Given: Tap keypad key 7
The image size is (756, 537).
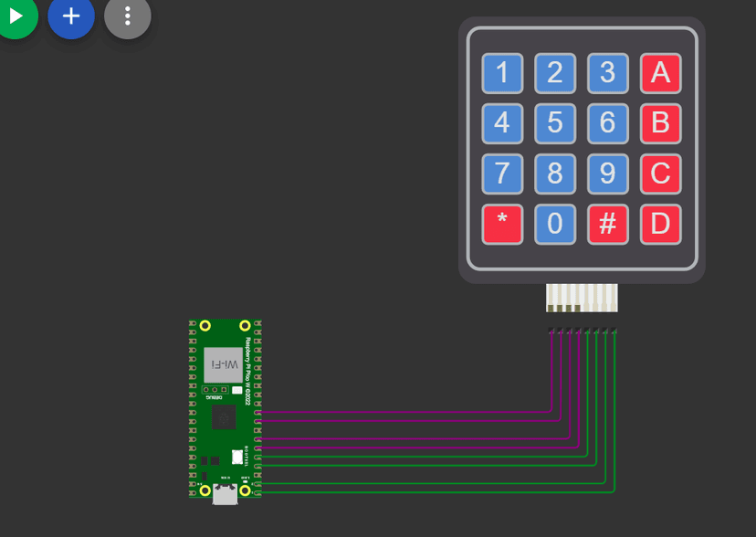Looking at the screenshot, I should point(502,174).
